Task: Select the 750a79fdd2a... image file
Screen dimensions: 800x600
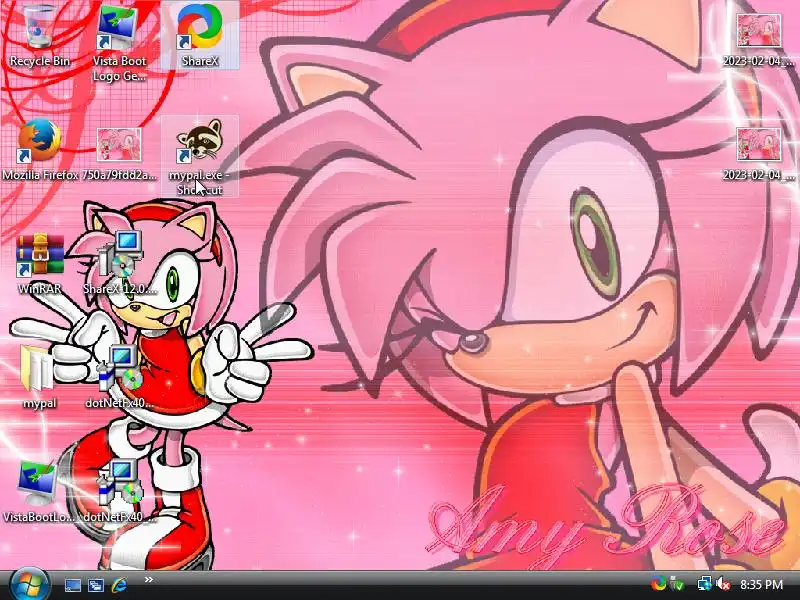Action: (x=119, y=153)
